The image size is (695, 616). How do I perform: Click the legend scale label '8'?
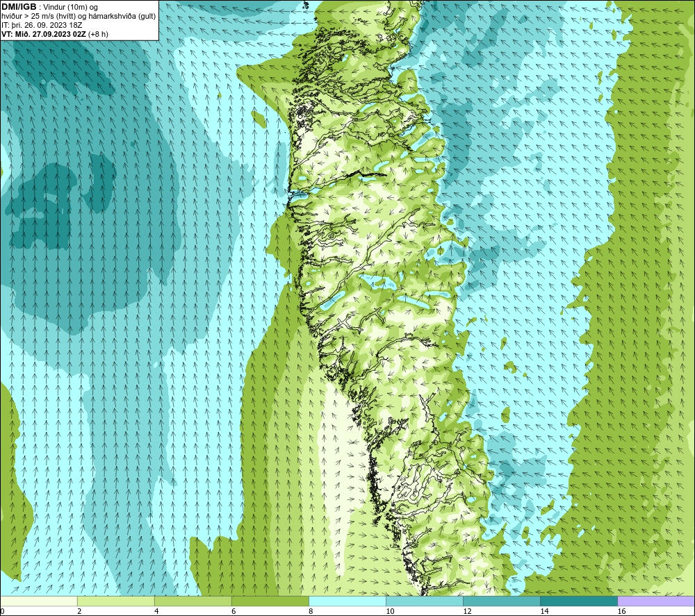pyautogui.click(x=311, y=611)
